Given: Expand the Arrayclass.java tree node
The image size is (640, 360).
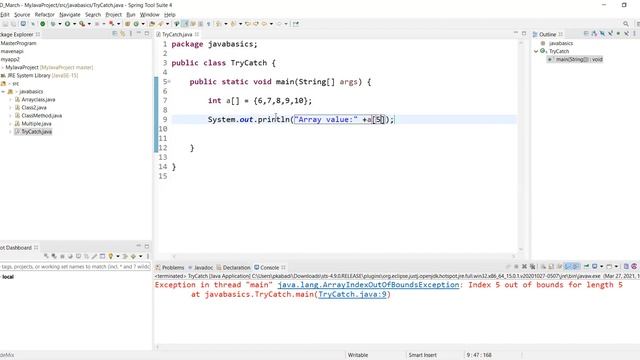Looking at the screenshot, I should 11,100.
